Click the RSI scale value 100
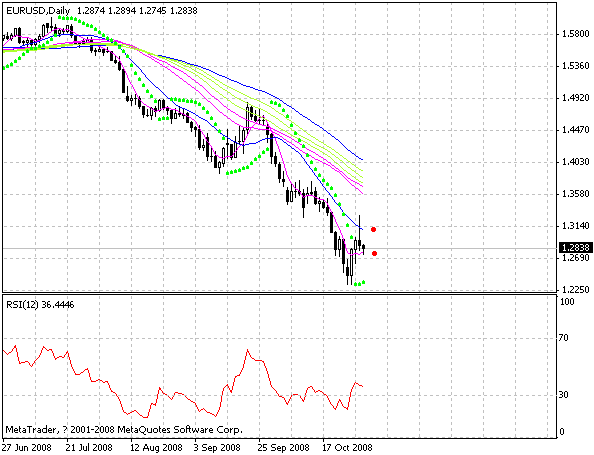The width and height of the screenshot is (594, 455). tap(567, 302)
